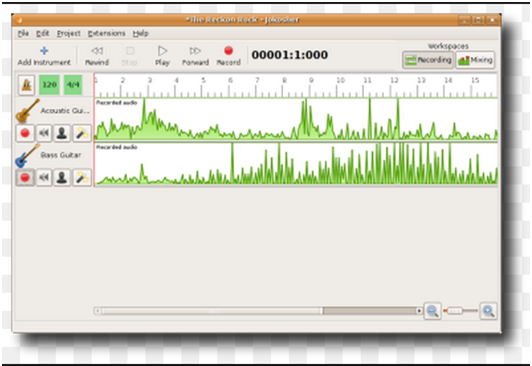Open effects wand for Bass Guitar

point(82,177)
